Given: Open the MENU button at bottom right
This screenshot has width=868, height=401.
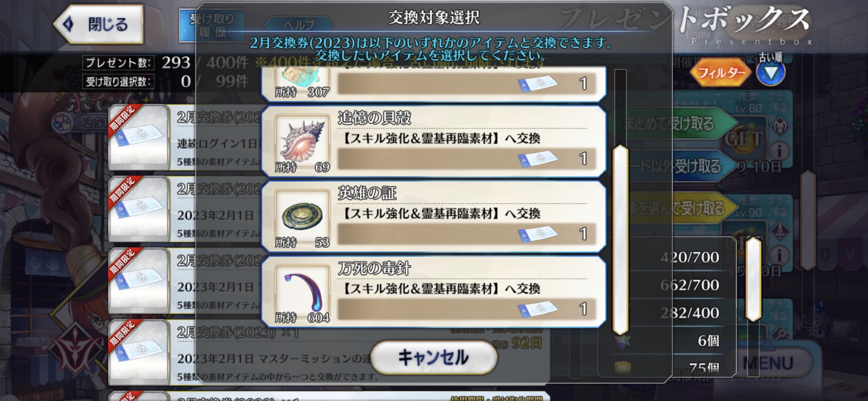Looking at the screenshot, I should coord(768,363).
